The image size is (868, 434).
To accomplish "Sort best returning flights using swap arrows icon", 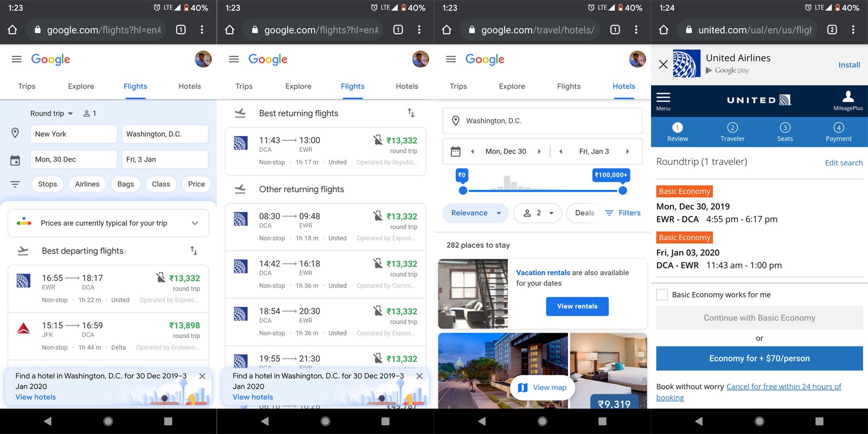I will (411, 113).
